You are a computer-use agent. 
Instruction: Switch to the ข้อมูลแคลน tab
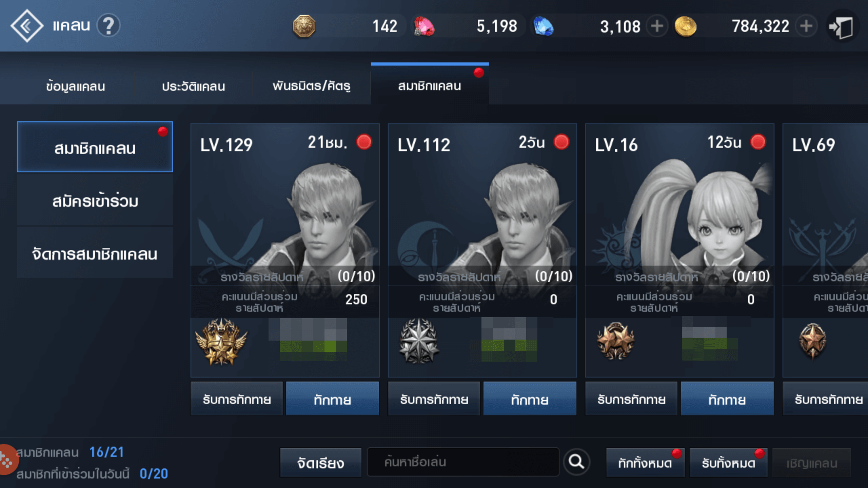point(75,86)
